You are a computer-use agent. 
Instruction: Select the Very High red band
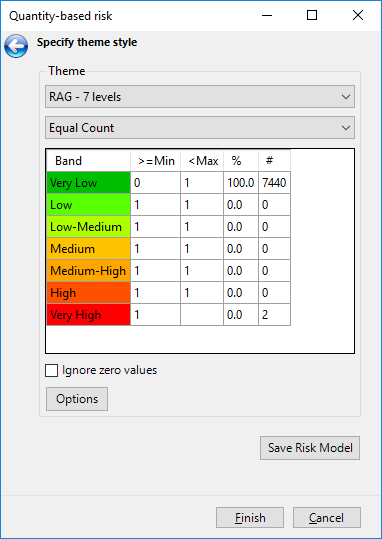pos(88,315)
